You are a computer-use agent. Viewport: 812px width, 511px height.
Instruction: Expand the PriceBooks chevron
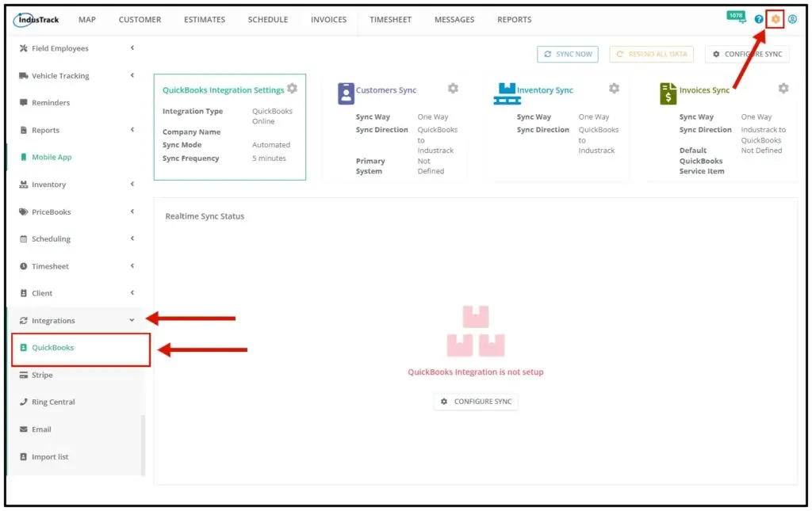[x=132, y=211]
